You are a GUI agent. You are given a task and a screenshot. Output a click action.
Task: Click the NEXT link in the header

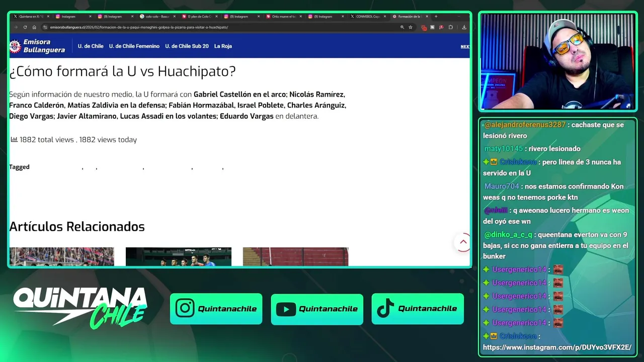click(x=465, y=47)
